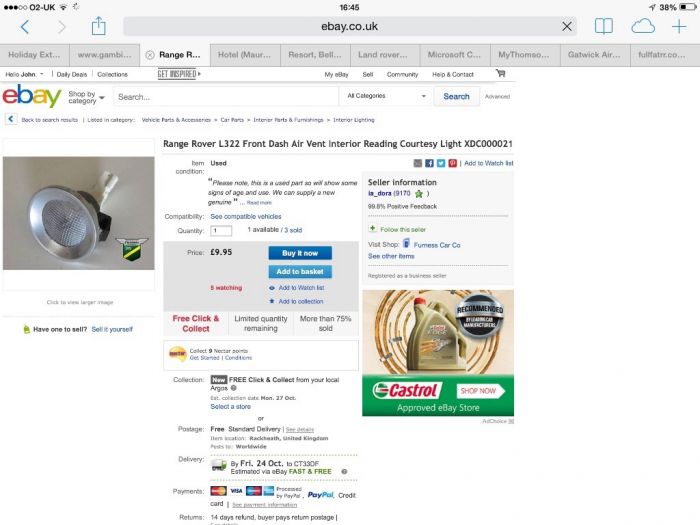Share item on Facebook icon
The width and height of the screenshot is (700, 525).
click(429, 163)
